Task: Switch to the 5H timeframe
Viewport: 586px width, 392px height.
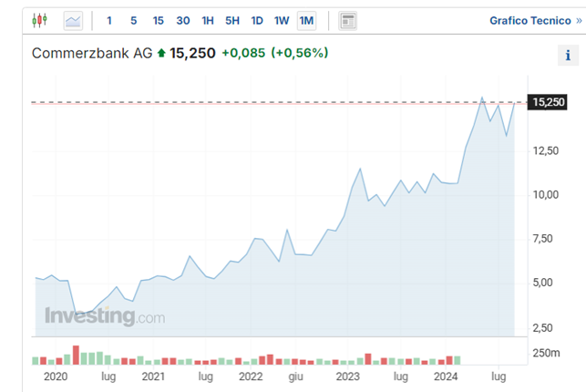Action: pos(232,20)
